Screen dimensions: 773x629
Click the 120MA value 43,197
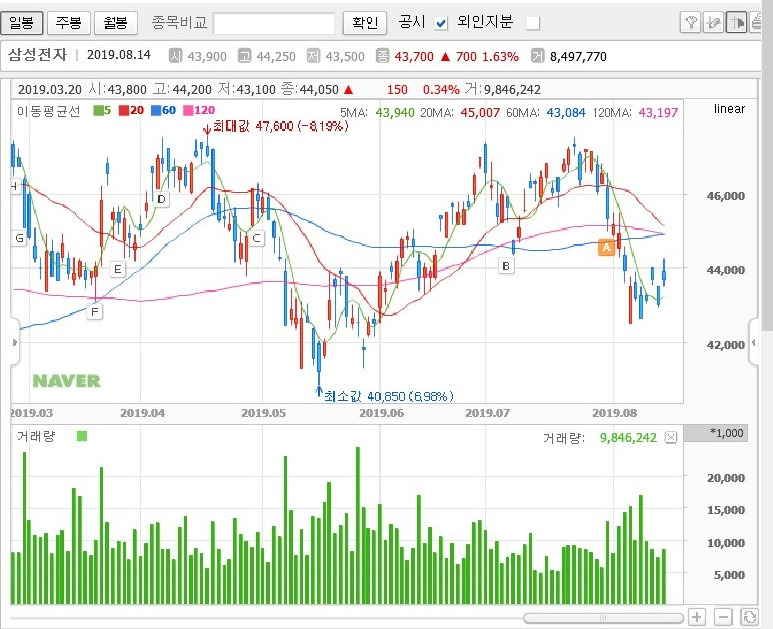pyautogui.click(x=658, y=113)
